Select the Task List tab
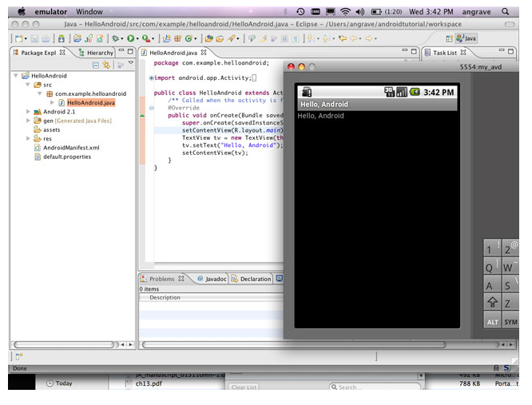 coord(445,53)
